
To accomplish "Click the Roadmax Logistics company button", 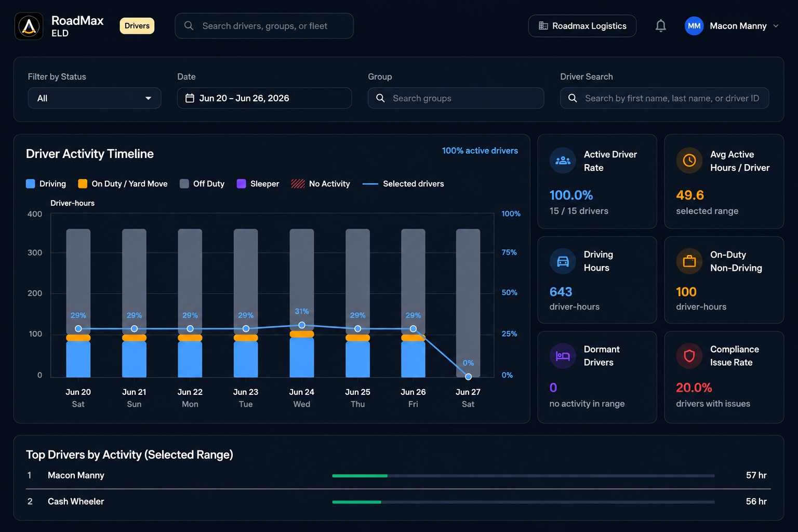I will [x=582, y=26].
